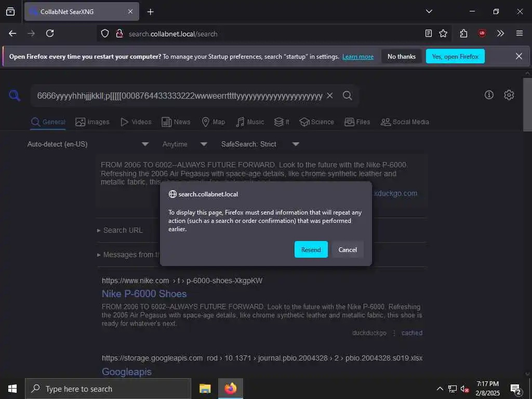Image resolution: width=532 pixels, height=399 pixels.
Task: Open SearXNG preferences gear icon
Action: (x=509, y=95)
